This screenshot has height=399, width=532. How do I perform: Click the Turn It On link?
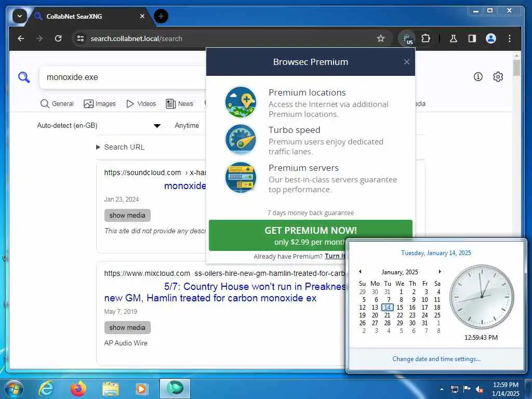coord(335,256)
